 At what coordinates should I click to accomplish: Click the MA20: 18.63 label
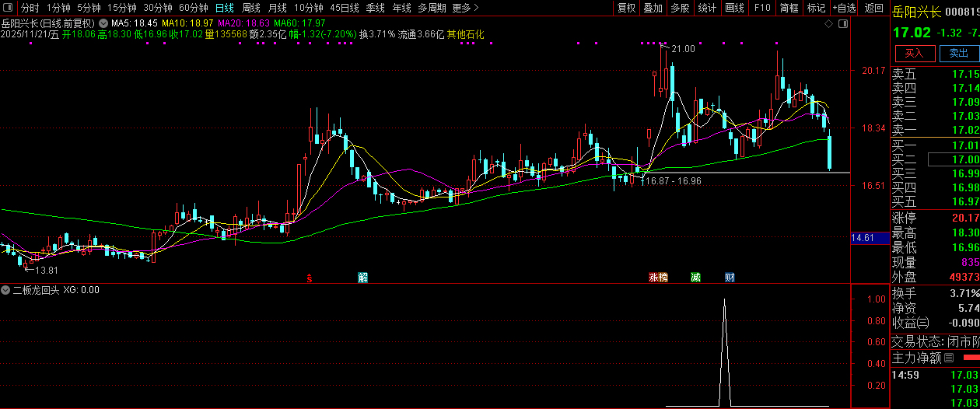pos(243,23)
